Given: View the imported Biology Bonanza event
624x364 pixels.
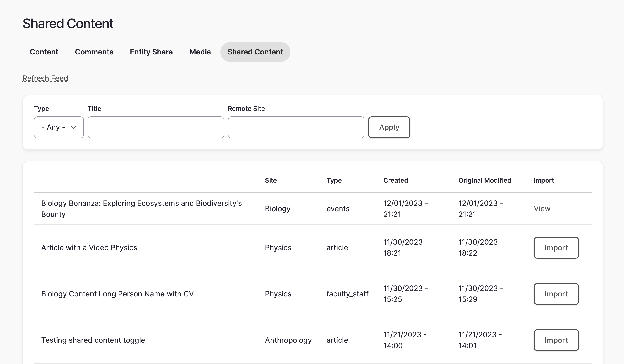Looking at the screenshot, I should (542, 209).
